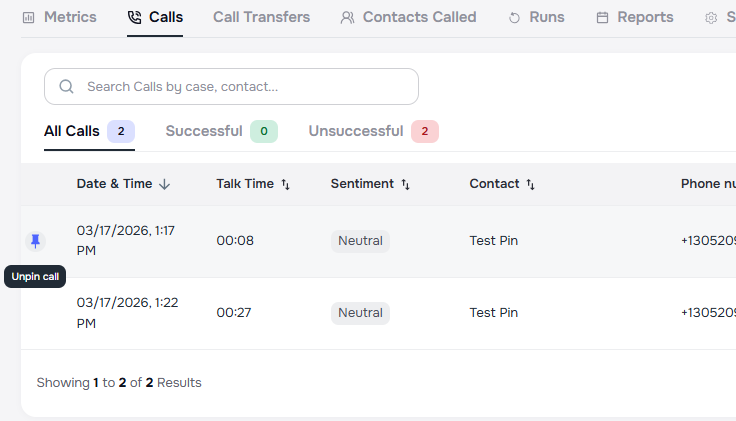
Task: Go to the Runs tab
Action: point(537,17)
